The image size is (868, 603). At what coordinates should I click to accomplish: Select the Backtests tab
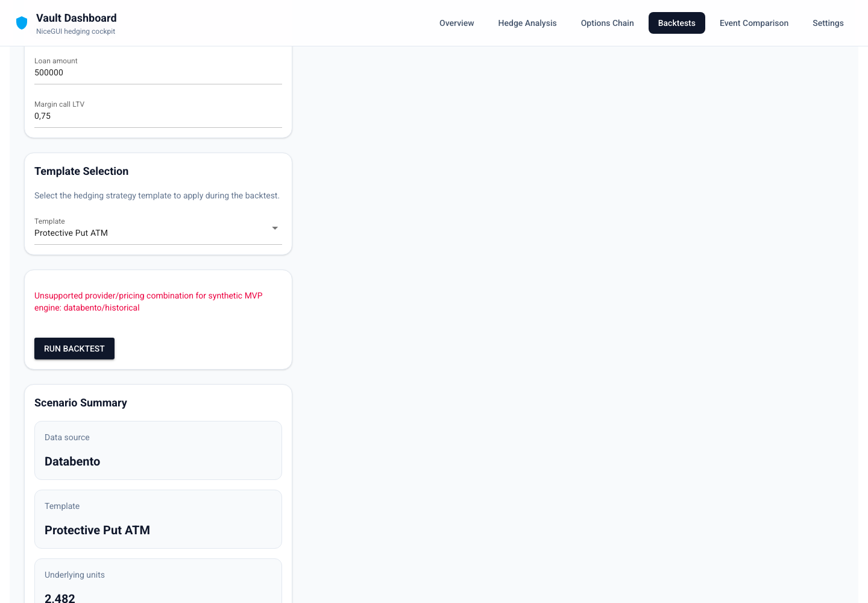click(x=676, y=23)
